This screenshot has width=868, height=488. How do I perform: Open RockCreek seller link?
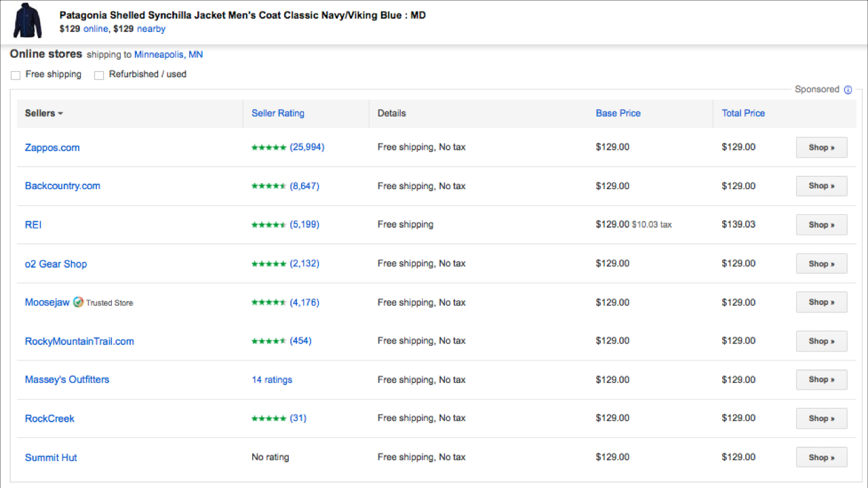tap(50, 419)
